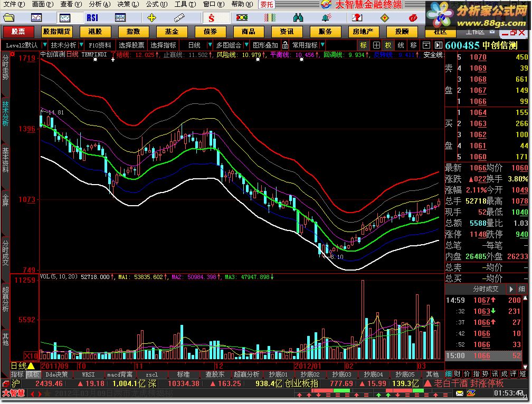Toggle the 线 line button
The image size is (532, 404).
[x=401, y=45]
